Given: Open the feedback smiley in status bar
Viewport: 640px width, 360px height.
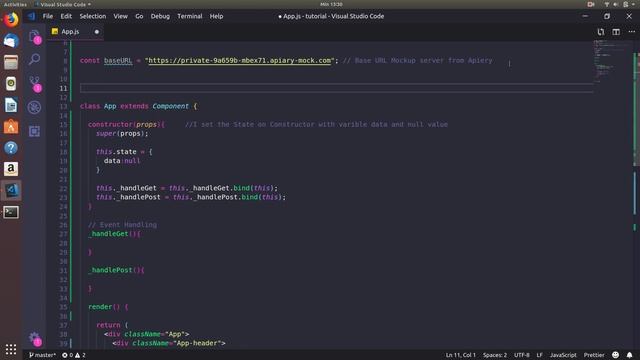Looking at the screenshot, I should pyautogui.click(x=616, y=355).
